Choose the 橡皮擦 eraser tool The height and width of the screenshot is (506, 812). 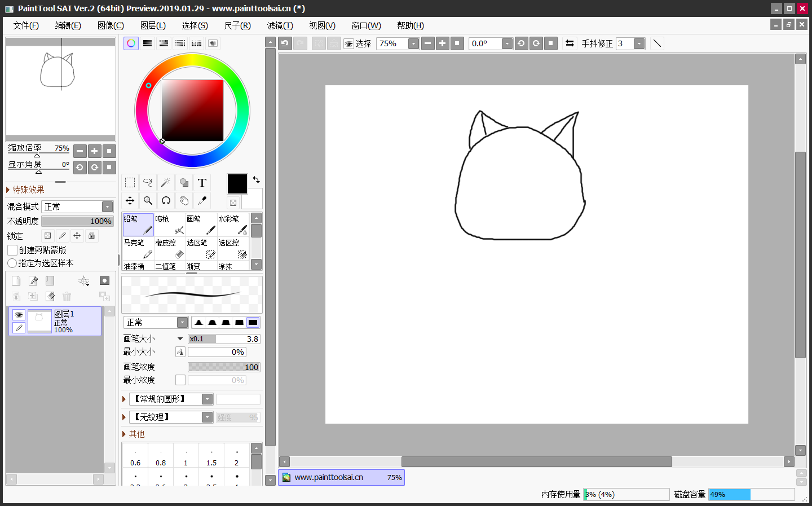click(170, 249)
